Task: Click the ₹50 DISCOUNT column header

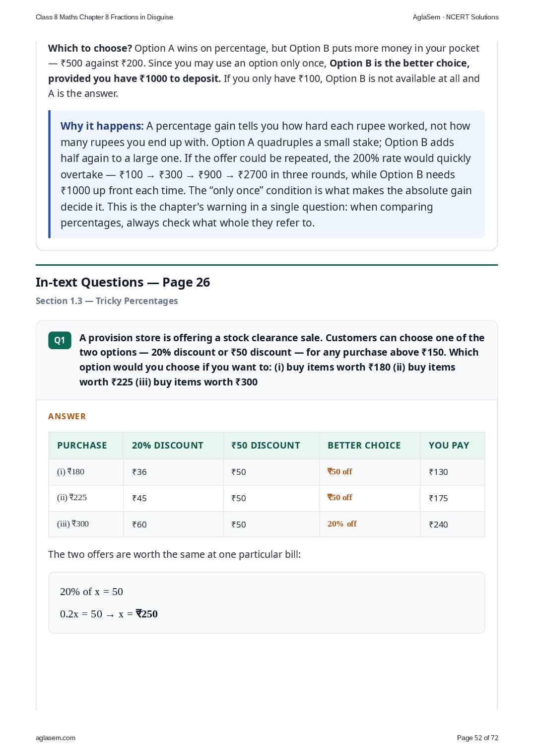Action: pos(266,446)
